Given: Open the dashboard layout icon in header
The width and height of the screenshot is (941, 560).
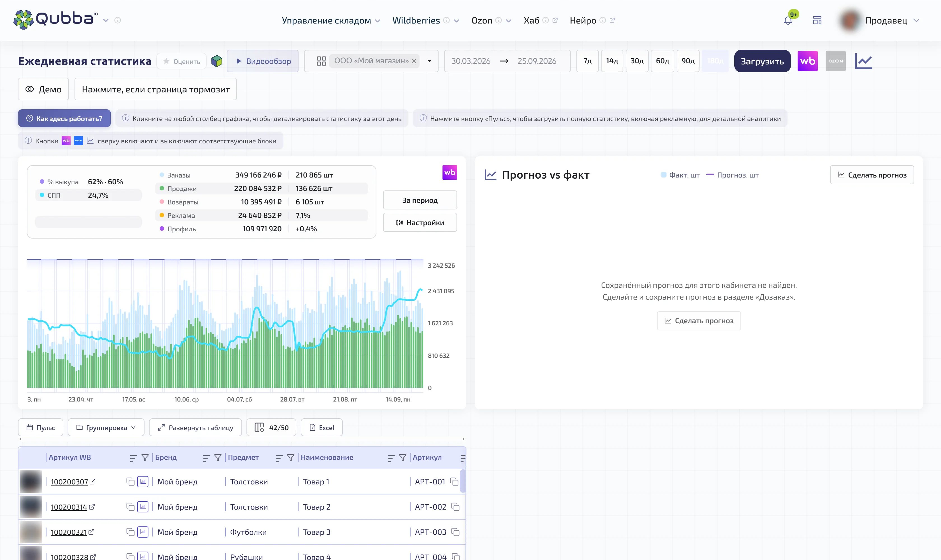Looking at the screenshot, I should (817, 20).
